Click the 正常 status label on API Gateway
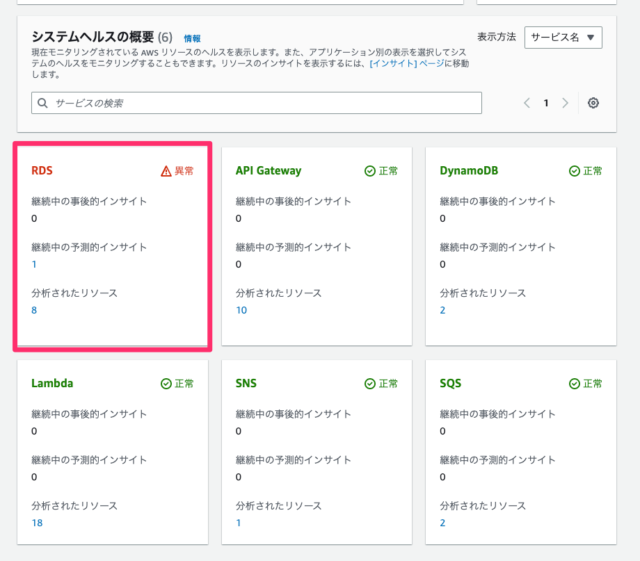This screenshot has height=561, width=640. click(388, 171)
